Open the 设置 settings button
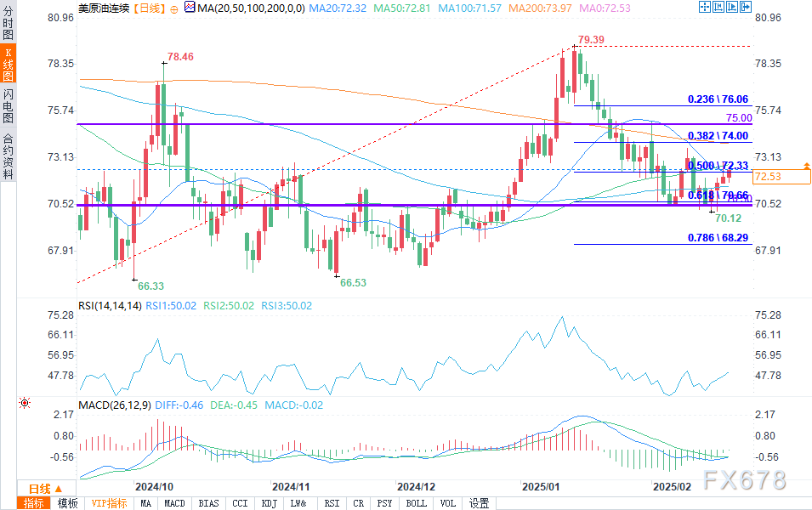This screenshot has width=812, height=510. pyautogui.click(x=479, y=503)
